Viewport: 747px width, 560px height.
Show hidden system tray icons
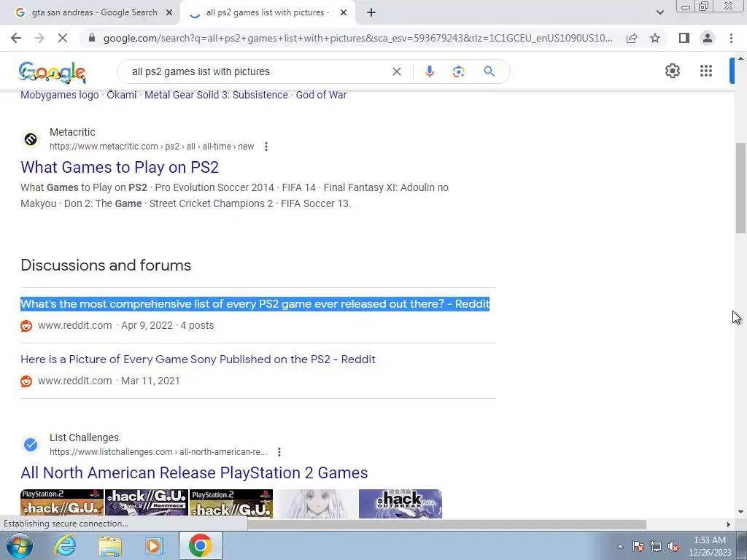pyautogui.click(x=620, y=547)
